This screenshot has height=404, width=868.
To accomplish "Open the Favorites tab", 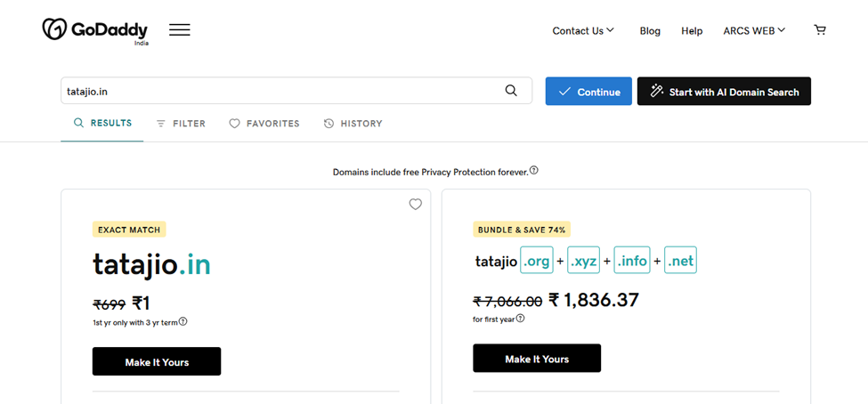I will 264,124.
